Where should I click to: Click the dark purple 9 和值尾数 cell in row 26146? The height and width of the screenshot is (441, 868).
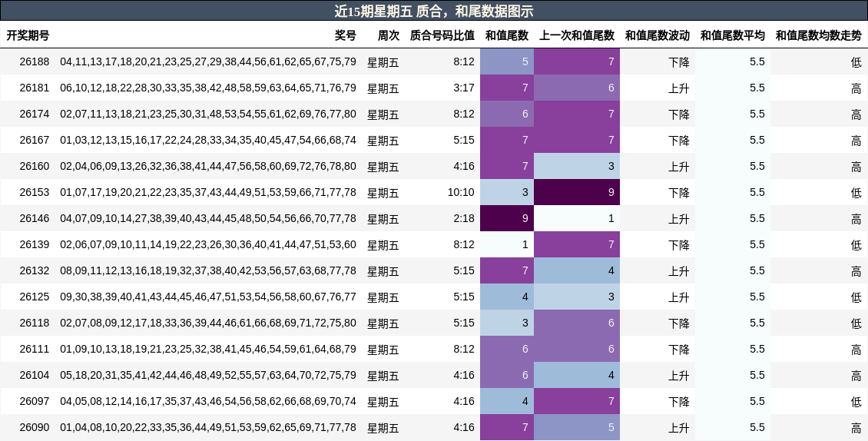pyautogui.click(x=507, y=218)
